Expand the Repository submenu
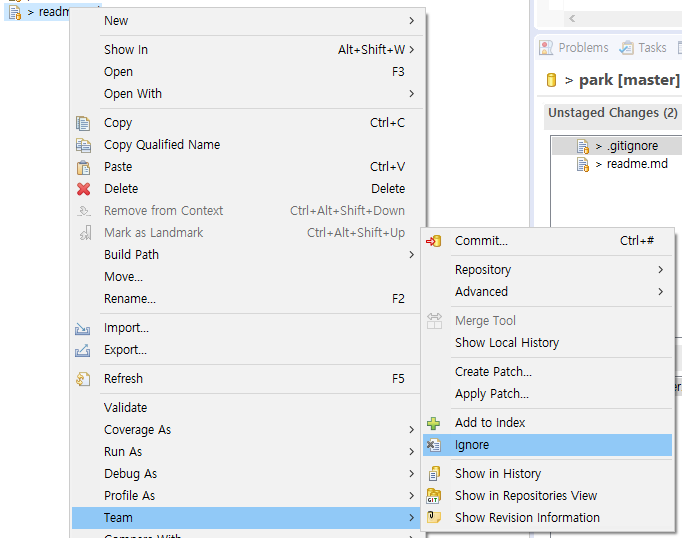The width and height of the screenshot is (682, 538). (x=660, y=270)
